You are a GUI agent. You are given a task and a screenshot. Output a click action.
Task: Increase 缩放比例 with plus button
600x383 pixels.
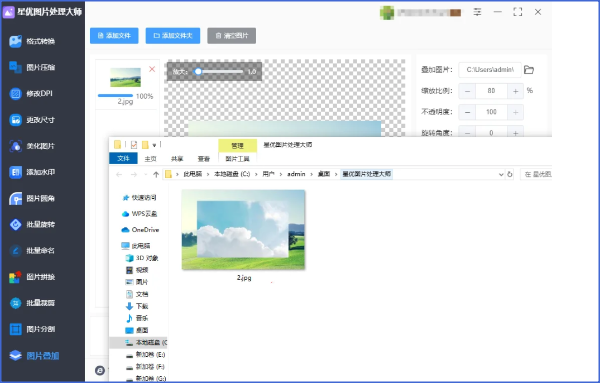click(x=515, y=91)
